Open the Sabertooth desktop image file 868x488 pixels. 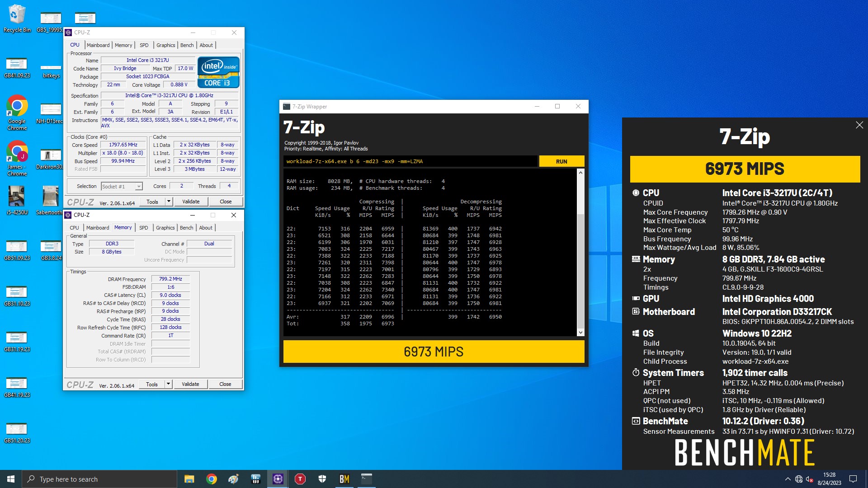51,200
